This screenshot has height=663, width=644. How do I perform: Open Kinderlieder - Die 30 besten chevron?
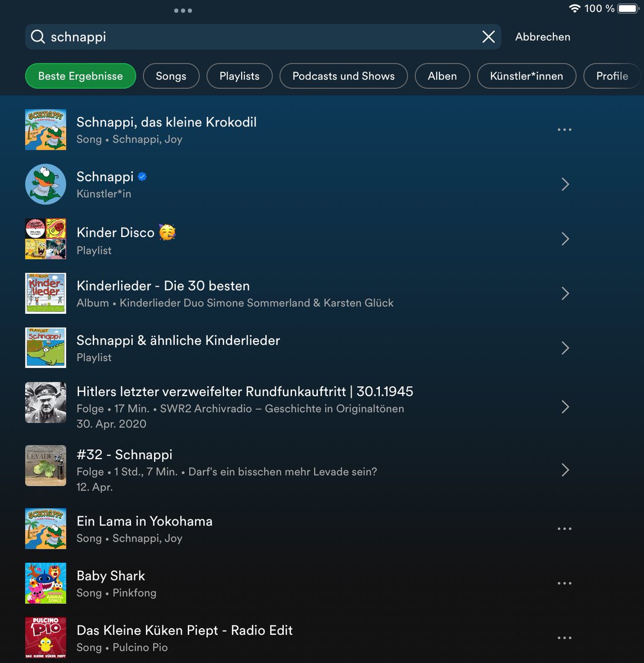coord(565,293)
